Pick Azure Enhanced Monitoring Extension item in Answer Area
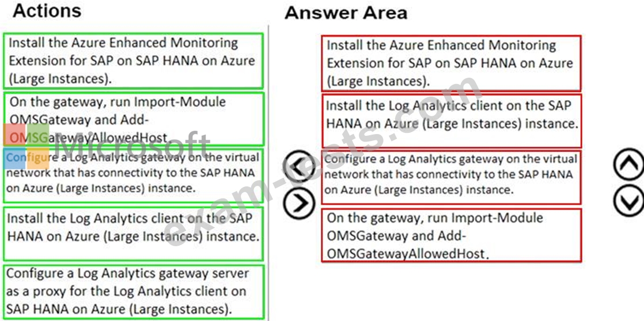This screenshot has width=644, height=321. click(451, 63)
